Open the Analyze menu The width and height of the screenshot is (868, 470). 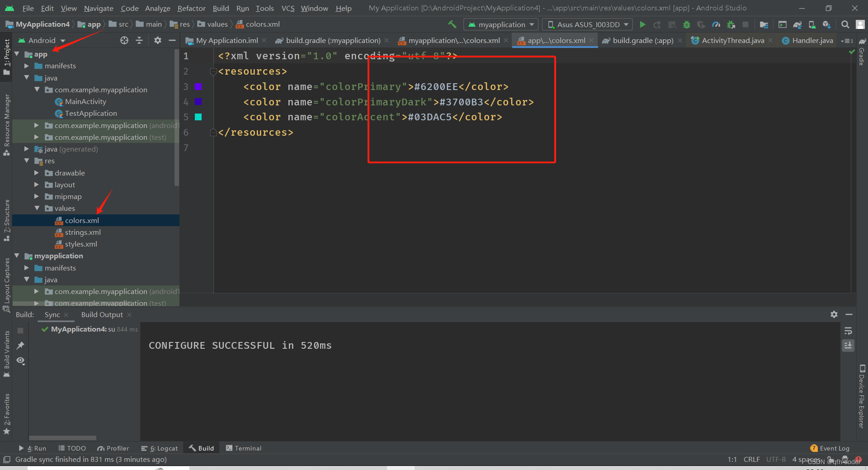pos(157,8)
